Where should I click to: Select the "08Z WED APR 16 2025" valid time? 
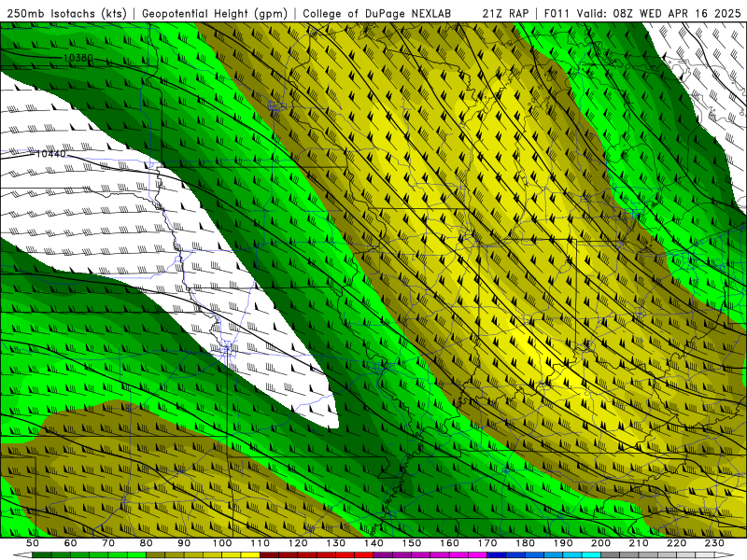tap(677, 13)
